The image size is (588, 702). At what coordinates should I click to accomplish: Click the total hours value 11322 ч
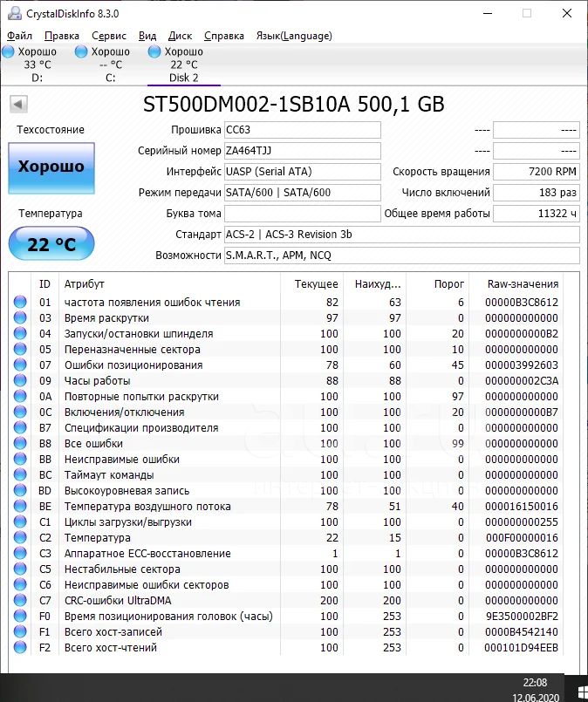point(536,214)
